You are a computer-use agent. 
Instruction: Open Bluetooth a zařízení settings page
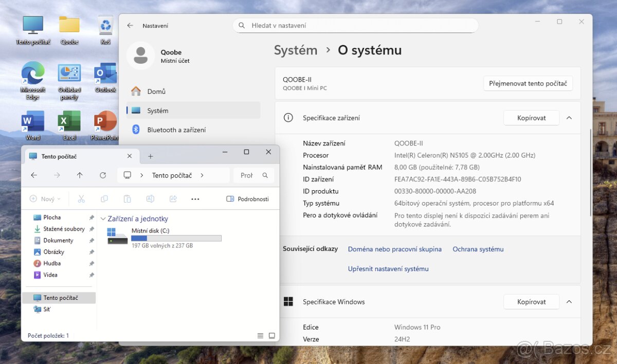tap(176, 130)
